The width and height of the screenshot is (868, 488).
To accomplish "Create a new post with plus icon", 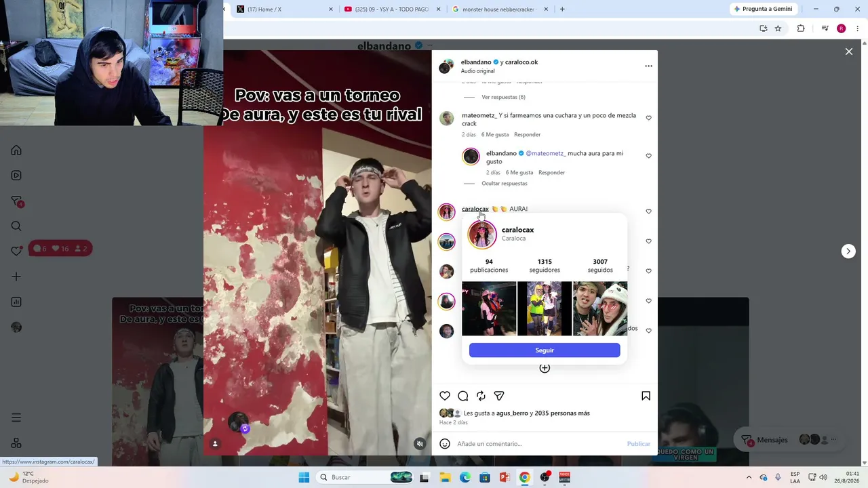I will pyautogui.click(x=16, y=277).
